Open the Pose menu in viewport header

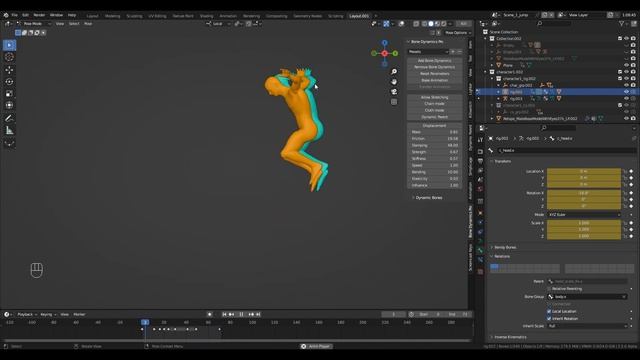point(88,24)
